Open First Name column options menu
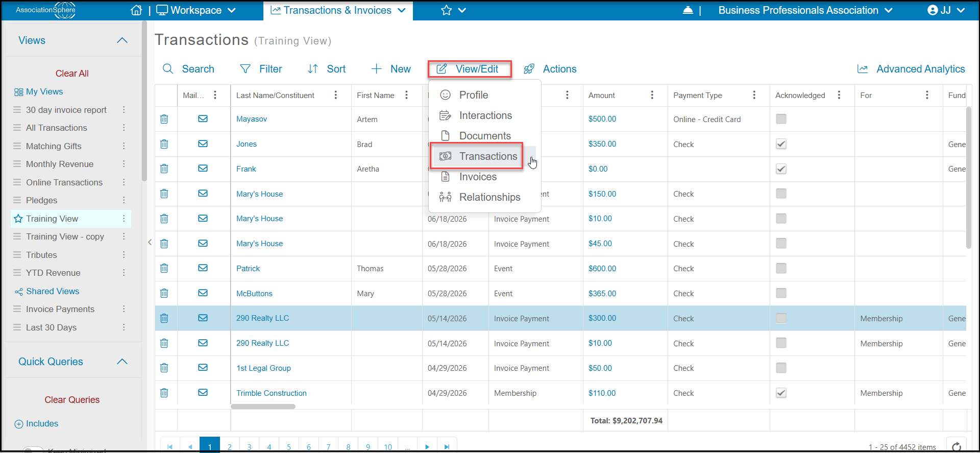This screenshot has width=980, height=453. tap(407, 95)
